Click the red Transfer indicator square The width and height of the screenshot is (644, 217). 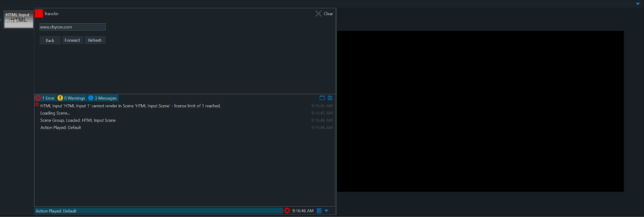coord(39,14)
